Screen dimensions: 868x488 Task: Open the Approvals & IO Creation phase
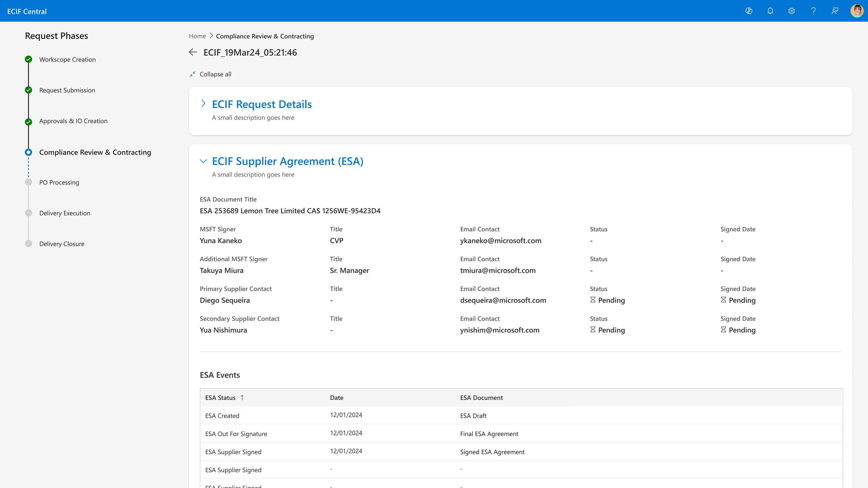coord(73,121)
